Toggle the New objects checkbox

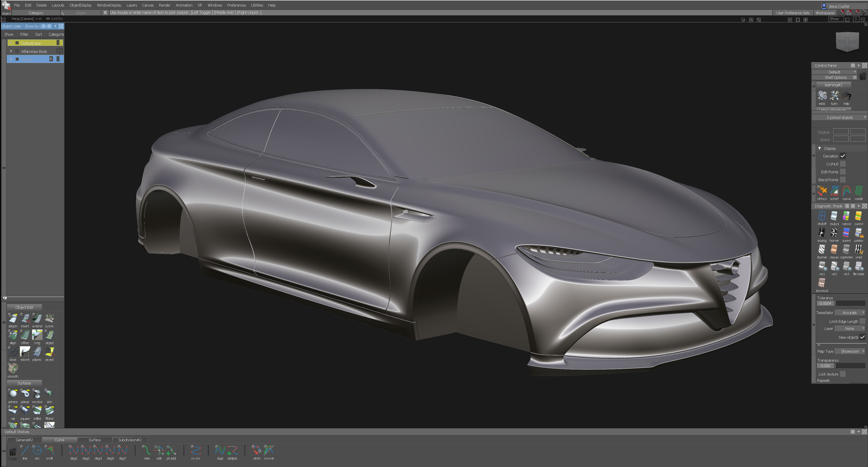tap(862, 337)
